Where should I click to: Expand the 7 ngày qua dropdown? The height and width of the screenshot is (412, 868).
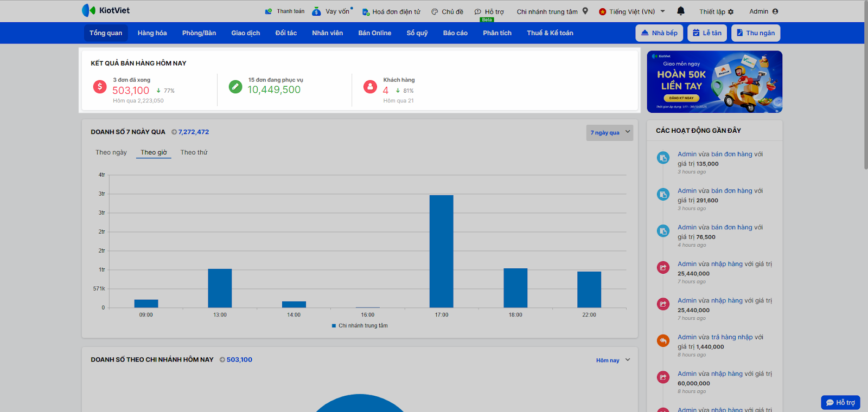pos(609,133)
